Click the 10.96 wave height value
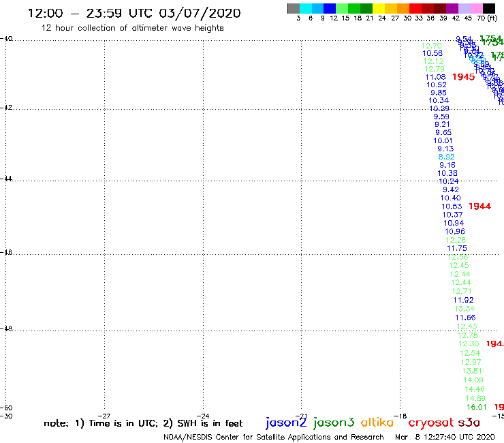504x443 pixels. pyautogui.click(x=455, y=232)
